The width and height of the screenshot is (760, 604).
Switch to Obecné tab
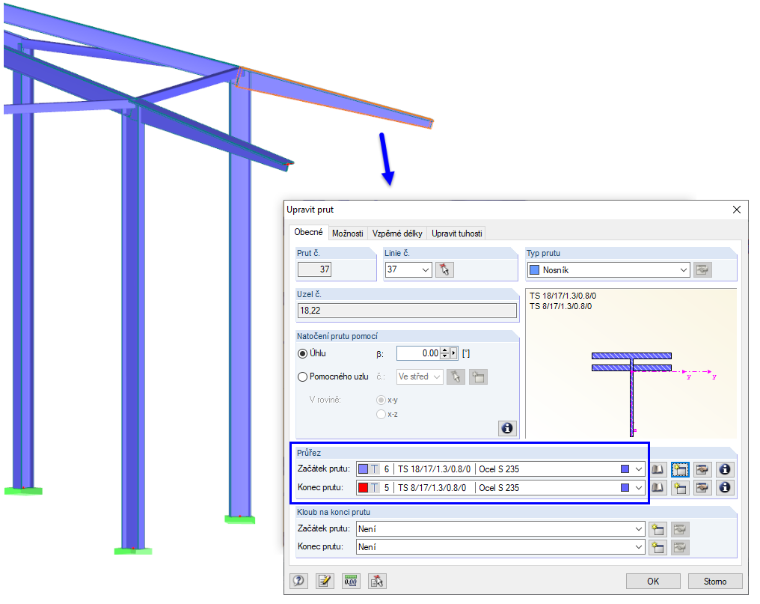(308, 232)
